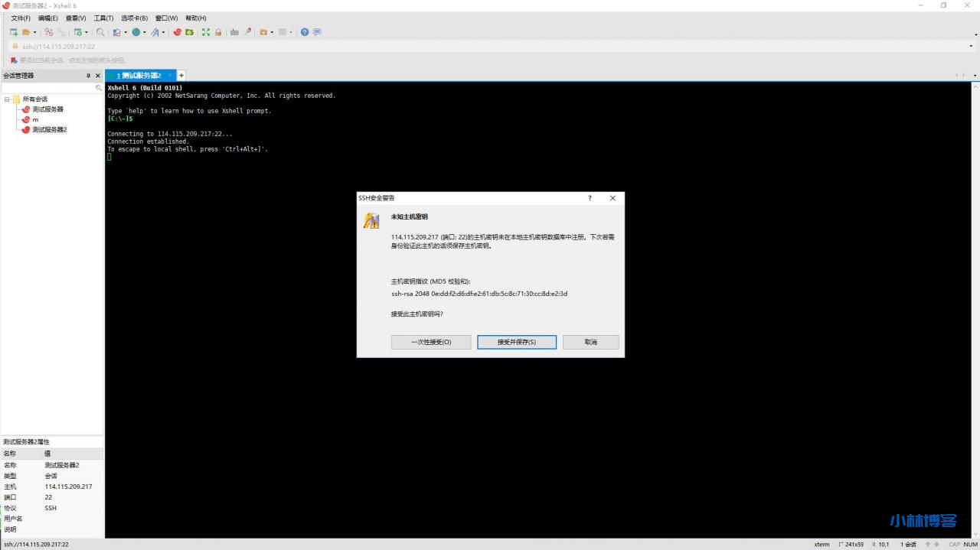Click the red Xftp swirl toolbar icon
The height and width of the screenshot is (550, 980).
point(178,32)
